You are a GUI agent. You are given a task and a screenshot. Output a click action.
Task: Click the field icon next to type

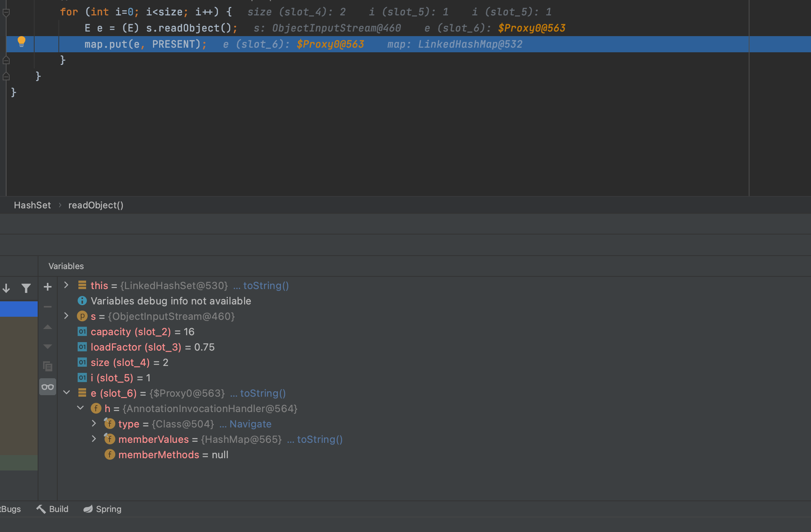point(110,424)
